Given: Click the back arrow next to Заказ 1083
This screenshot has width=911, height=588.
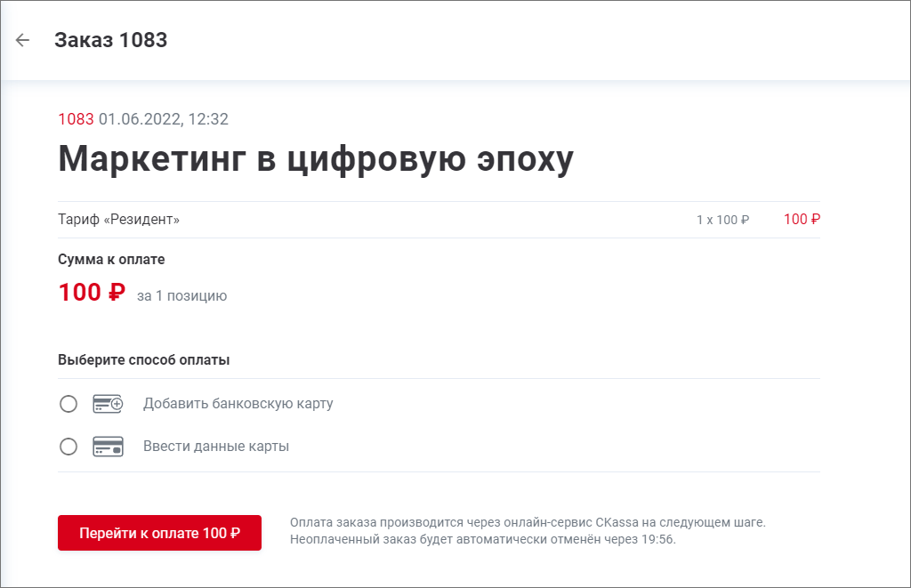Looking at the screenshot, I should click(23, 40).
